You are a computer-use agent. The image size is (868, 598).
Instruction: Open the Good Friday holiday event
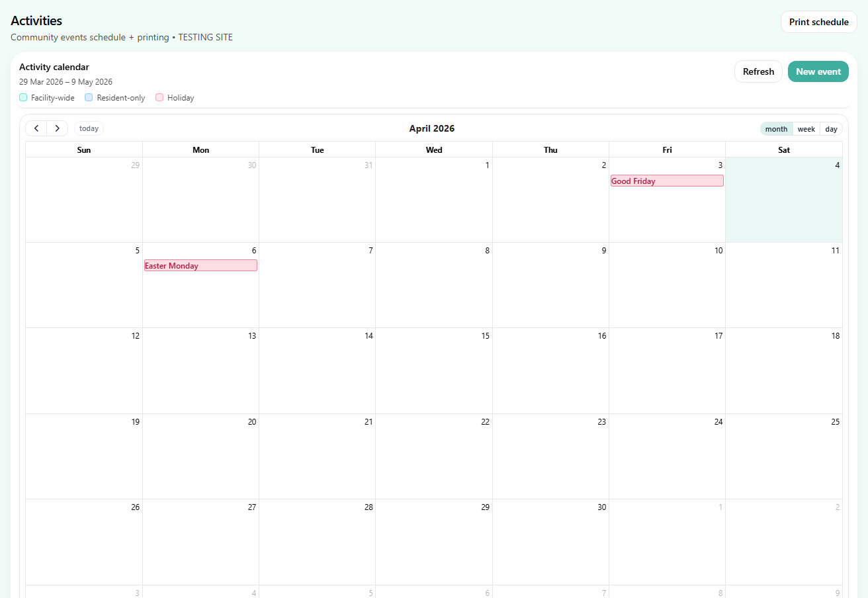click(x=666, y=181)
